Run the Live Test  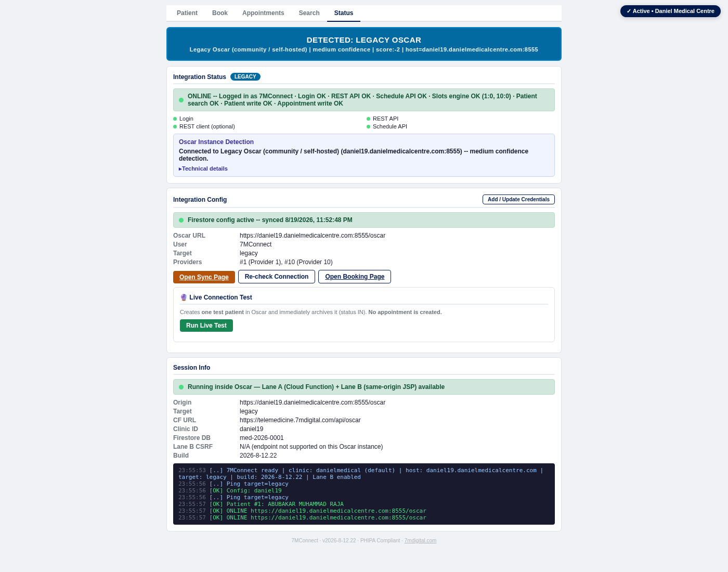[x=206, y=326]
